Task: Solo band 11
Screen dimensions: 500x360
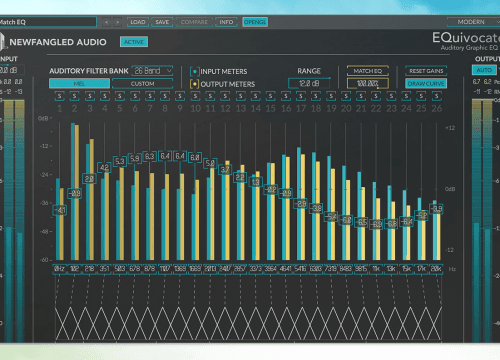Action: coord(210,96)
